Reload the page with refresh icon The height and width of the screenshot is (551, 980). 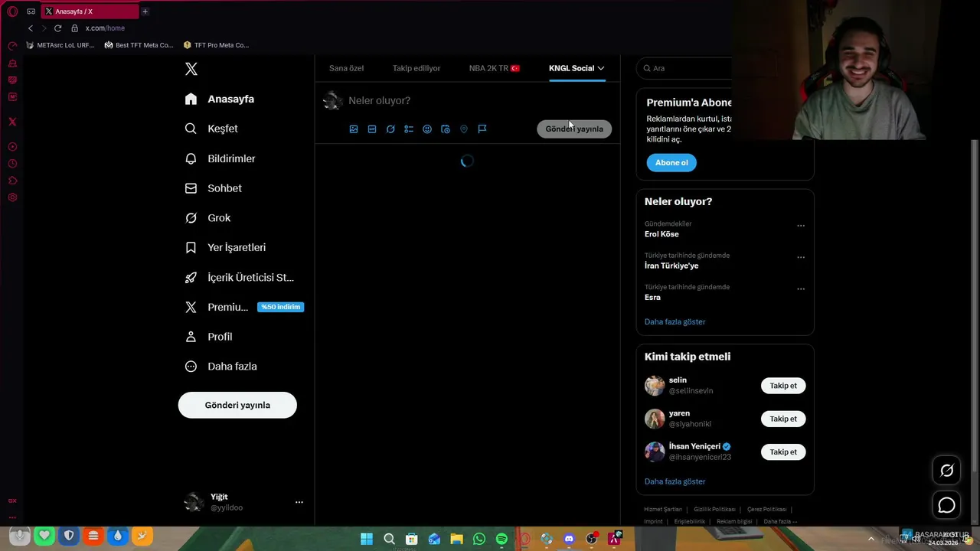(57, 28)
